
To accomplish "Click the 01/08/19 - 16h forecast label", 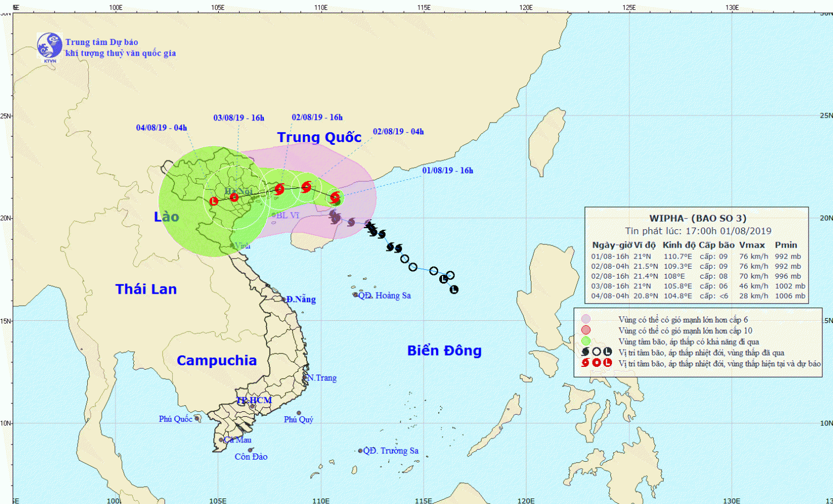I will coord(448,170).
